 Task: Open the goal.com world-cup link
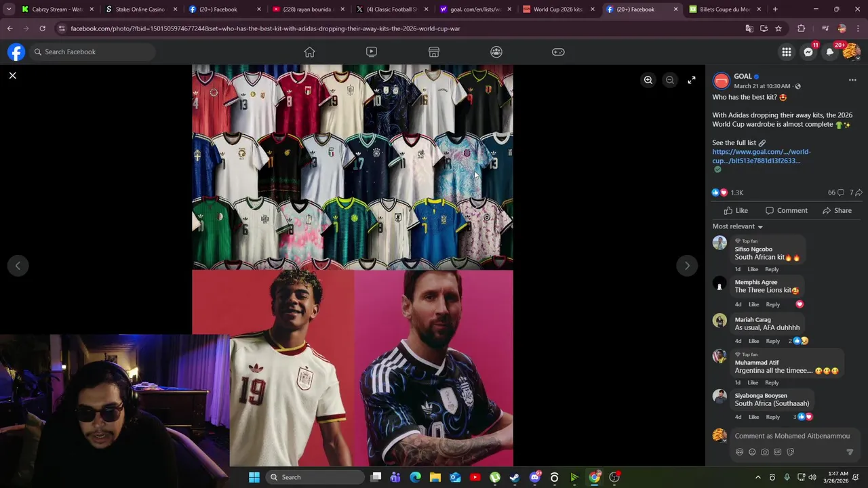pos(761,157)
